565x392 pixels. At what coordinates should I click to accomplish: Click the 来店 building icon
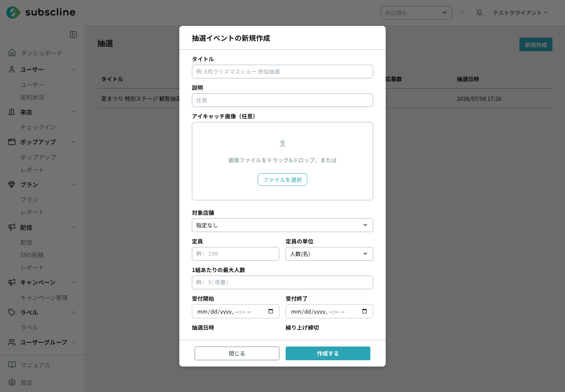coord(12,112)
